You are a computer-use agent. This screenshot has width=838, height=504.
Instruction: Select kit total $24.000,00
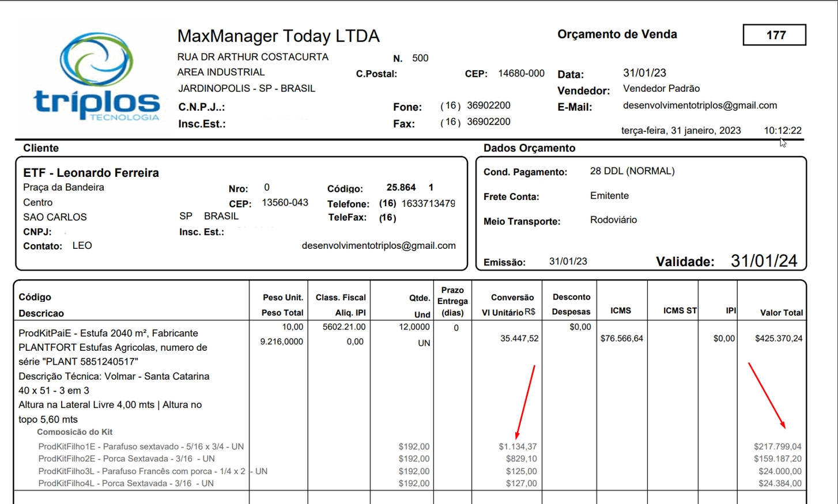click(x=780, y=471)
